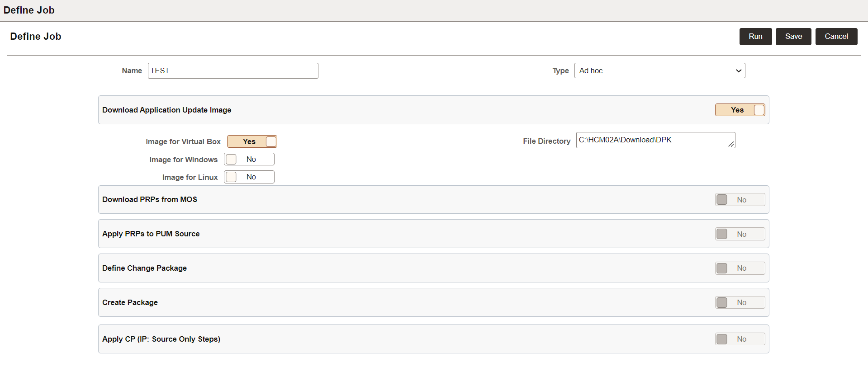Screen dimensions: 868x376
Task: Click the File Directory text box
Action: pos(651,140)
